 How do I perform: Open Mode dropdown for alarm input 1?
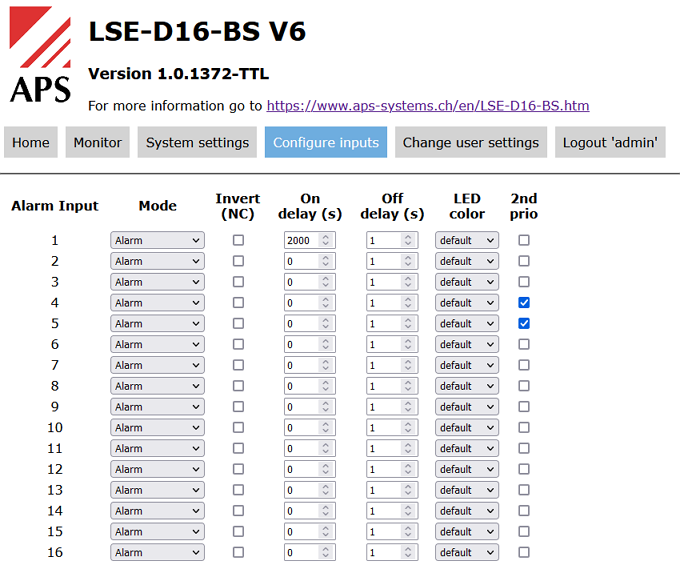[157, 240]
